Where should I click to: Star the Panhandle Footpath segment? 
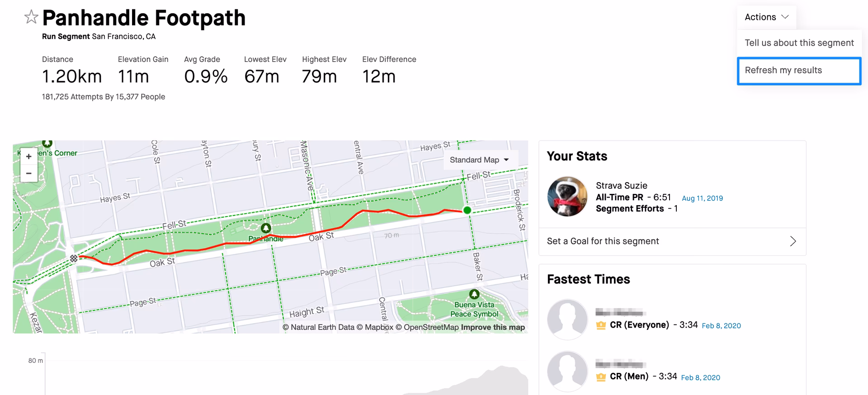pyautogui.click(x=30, y=17)
